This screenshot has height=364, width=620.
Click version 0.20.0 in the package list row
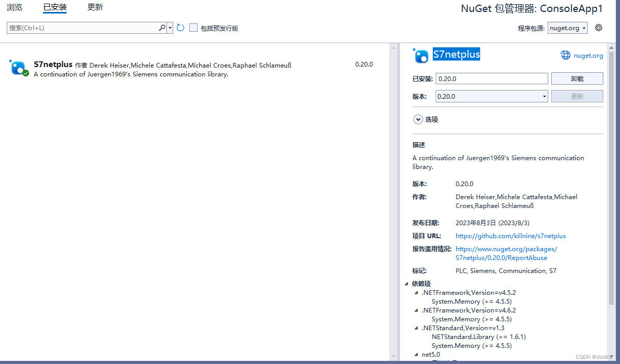364,64
